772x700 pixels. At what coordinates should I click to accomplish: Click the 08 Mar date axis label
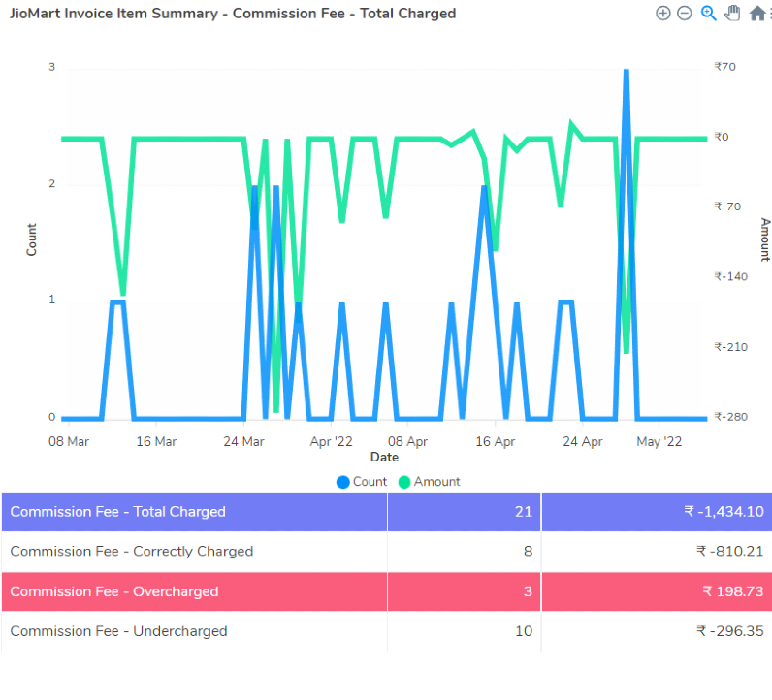tap(69, 441)
